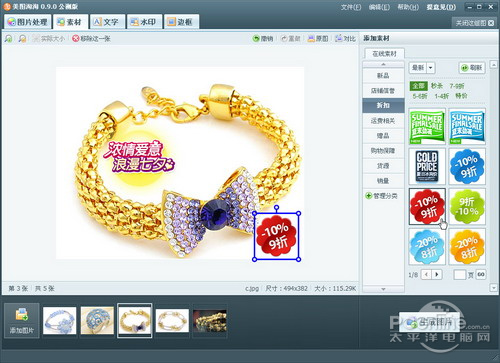Filter materials by 7-9折

click(x=456, y=86)
